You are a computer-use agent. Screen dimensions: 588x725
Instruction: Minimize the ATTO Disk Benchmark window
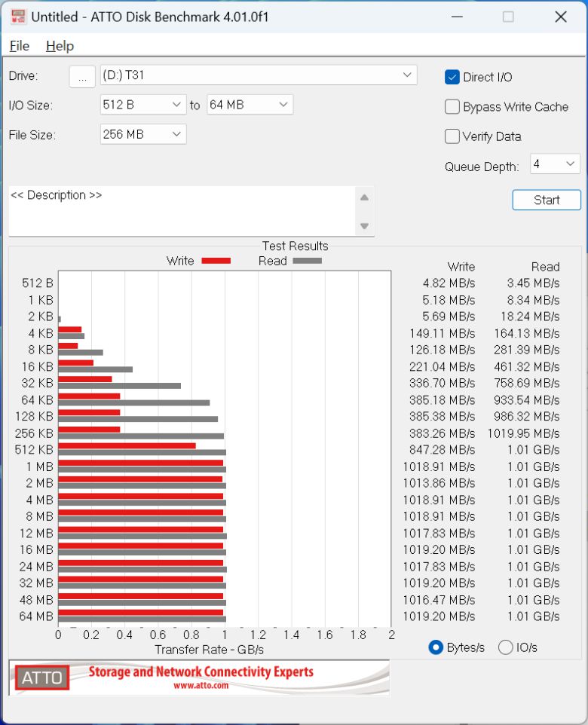pyautogui.click(x=456, y=17)
